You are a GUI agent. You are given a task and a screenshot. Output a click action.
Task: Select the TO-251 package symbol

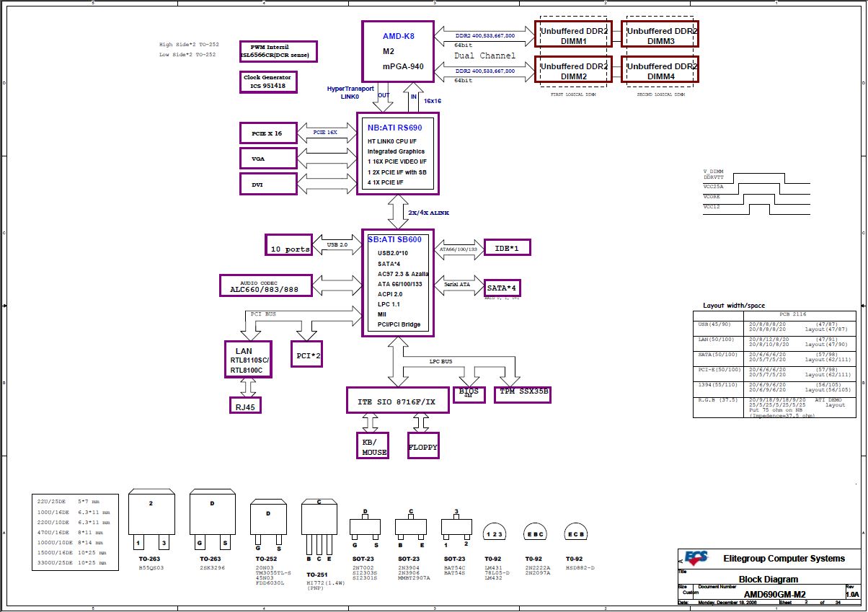click(x=319, y=527)
